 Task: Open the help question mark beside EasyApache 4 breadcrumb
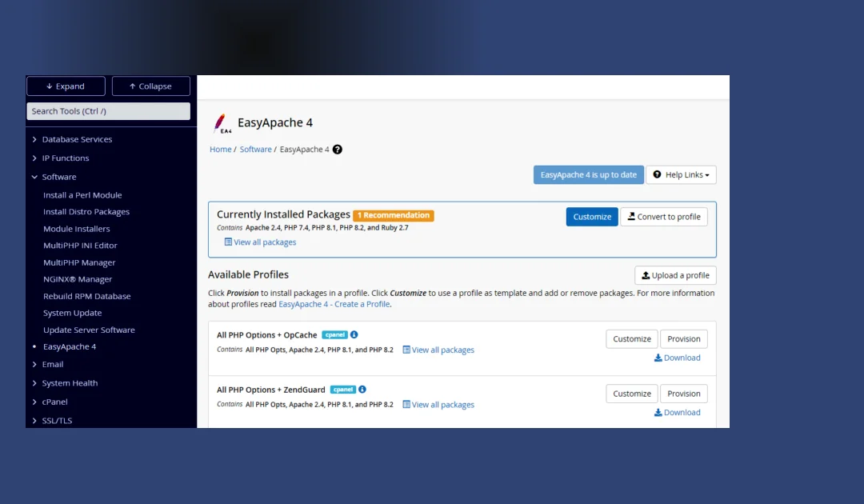point(338,150)
